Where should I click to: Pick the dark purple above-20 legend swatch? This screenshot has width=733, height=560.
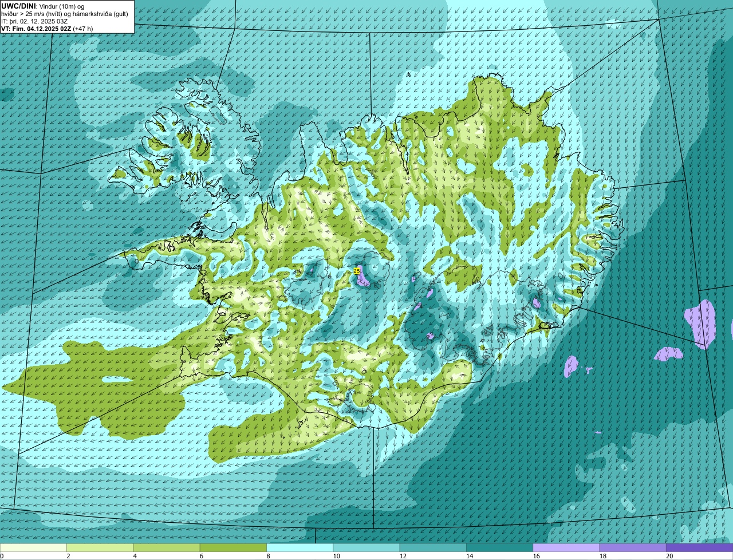pos(700,547)
